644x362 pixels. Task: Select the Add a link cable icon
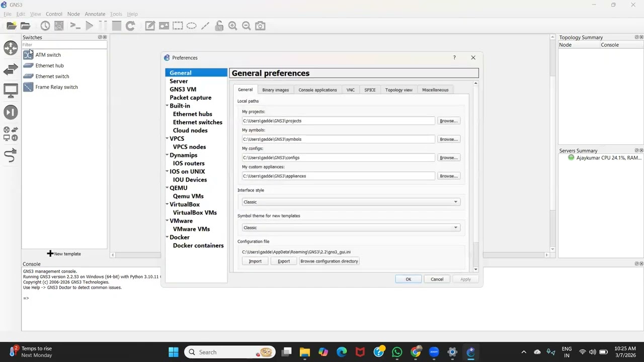pyautogui.click(x=11, y=156)
